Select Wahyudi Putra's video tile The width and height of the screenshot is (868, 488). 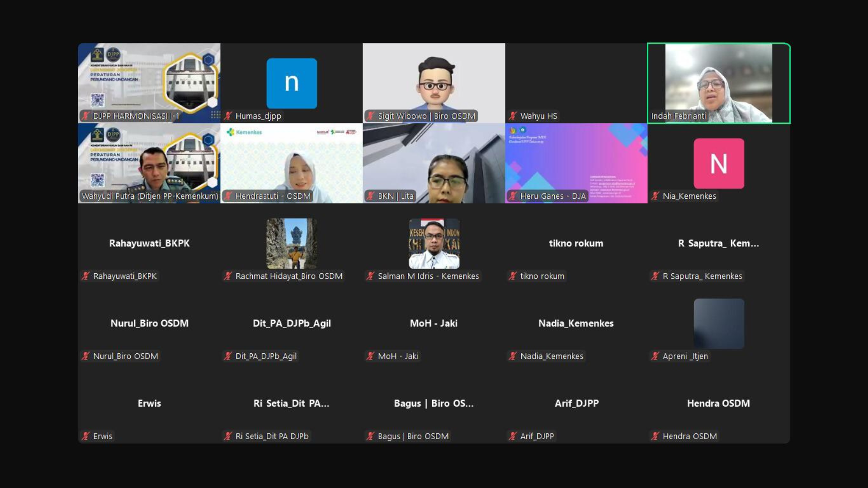[x=149, y=163]
